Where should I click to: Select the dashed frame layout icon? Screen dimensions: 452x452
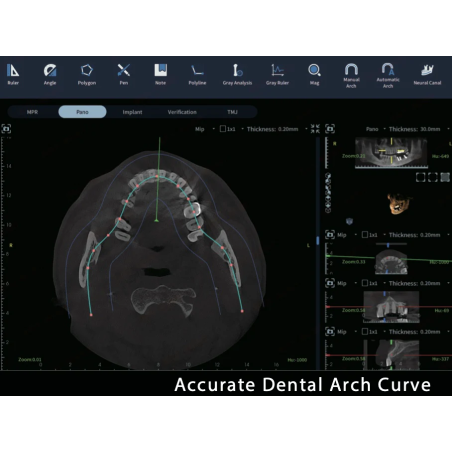(x=433, y=177)
